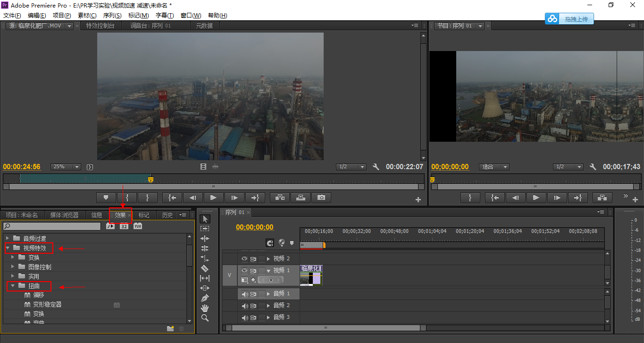Open the 文件(F) menu

click(x=12, y=16)
